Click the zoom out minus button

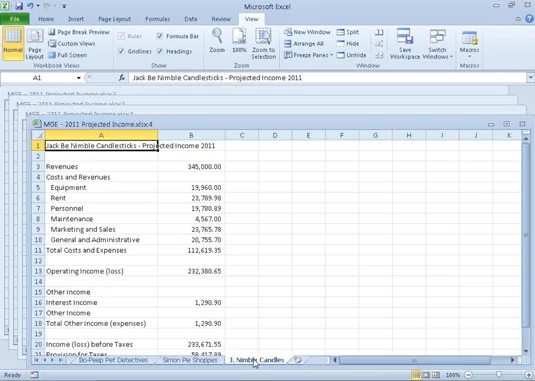click(469, 375)
